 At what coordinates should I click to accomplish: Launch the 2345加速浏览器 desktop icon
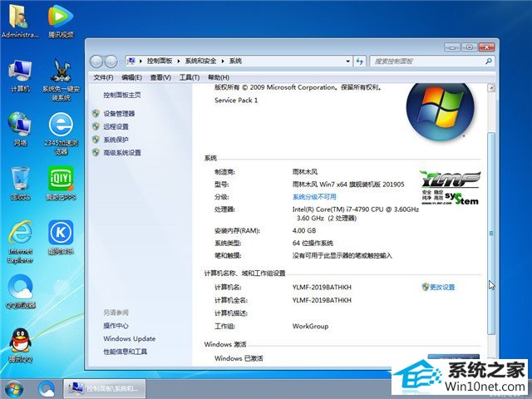(61, 134)
